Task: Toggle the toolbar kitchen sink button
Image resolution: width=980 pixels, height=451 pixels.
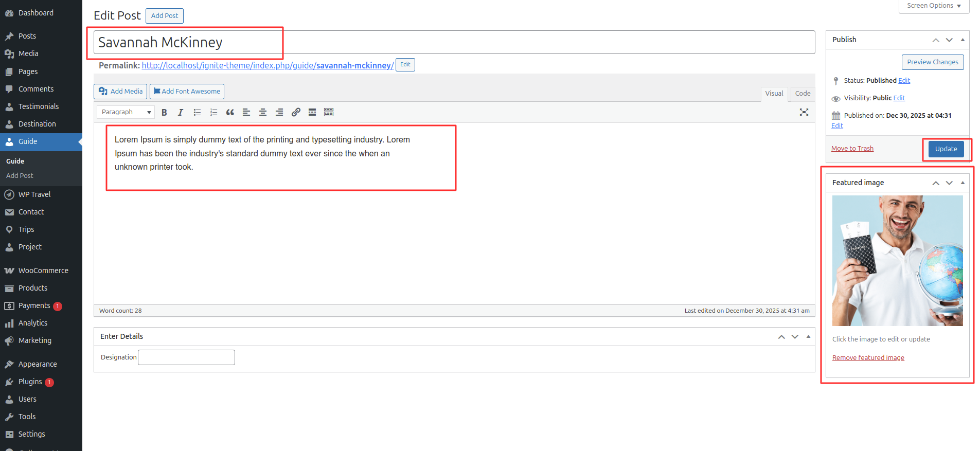Action: [x=329, y=112]
